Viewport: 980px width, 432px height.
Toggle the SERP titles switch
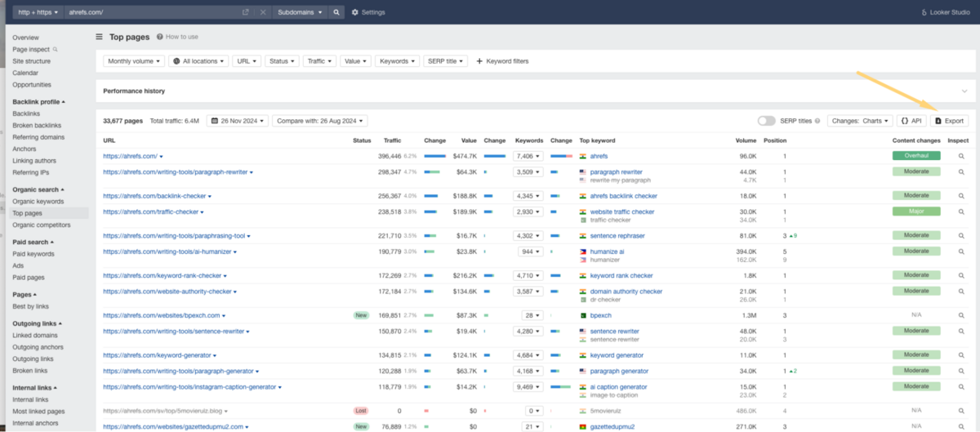click(x=766, y=121)
